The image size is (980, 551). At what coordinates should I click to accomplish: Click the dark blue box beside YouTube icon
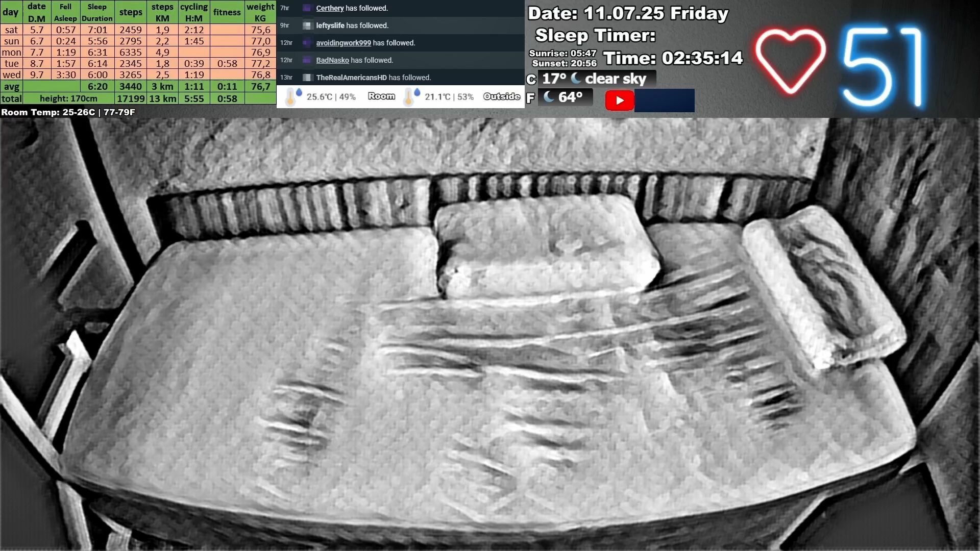point(665,101)
